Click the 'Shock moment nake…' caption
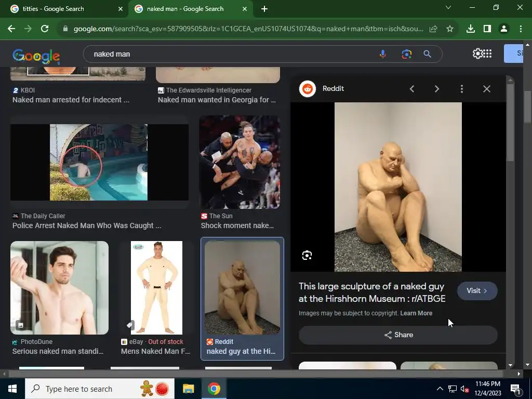Screen dimensions: 532x399 237,225
